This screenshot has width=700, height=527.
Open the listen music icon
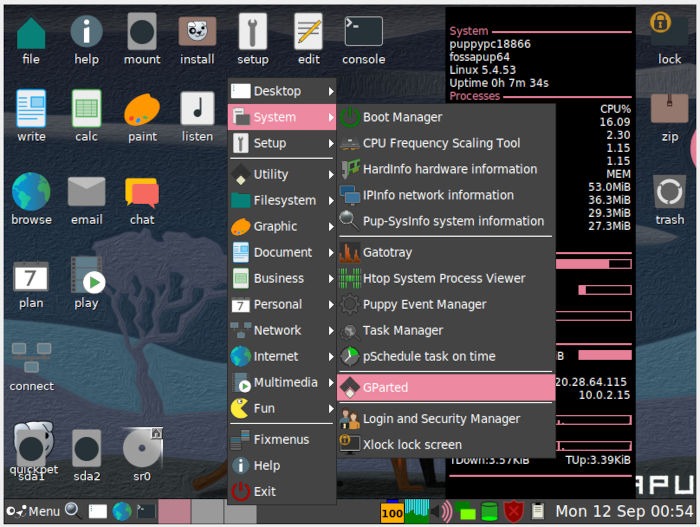click(197, 109)
